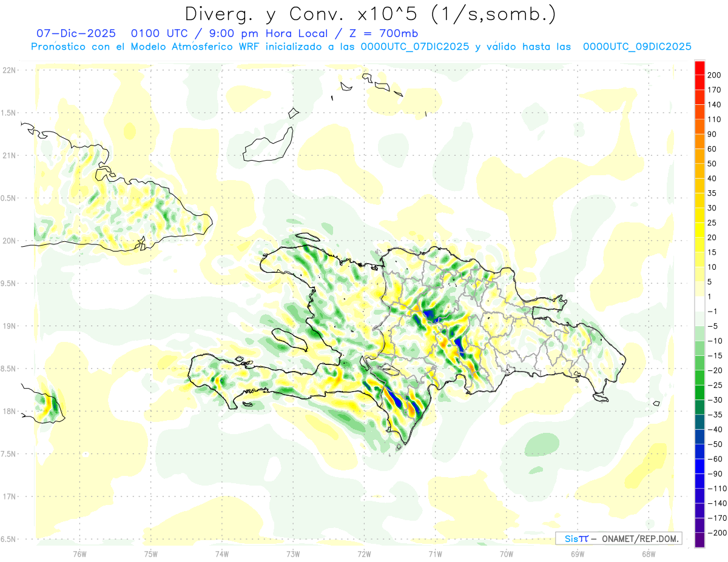Click the '0.5N' latitude label

pos(8,198)
